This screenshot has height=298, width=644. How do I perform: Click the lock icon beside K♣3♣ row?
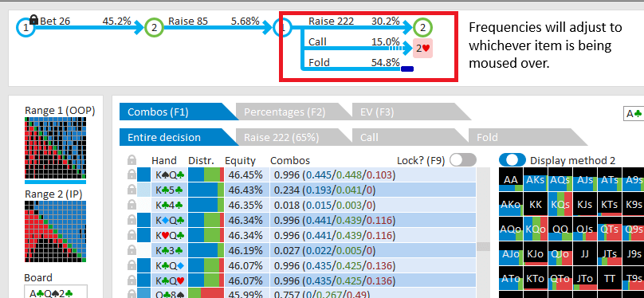pos(132,250)
